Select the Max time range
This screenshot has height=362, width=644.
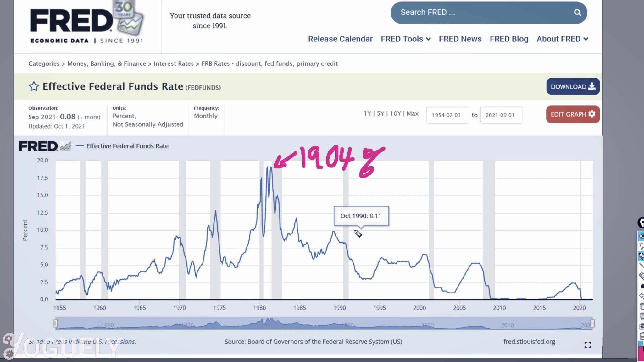[412, 113]
